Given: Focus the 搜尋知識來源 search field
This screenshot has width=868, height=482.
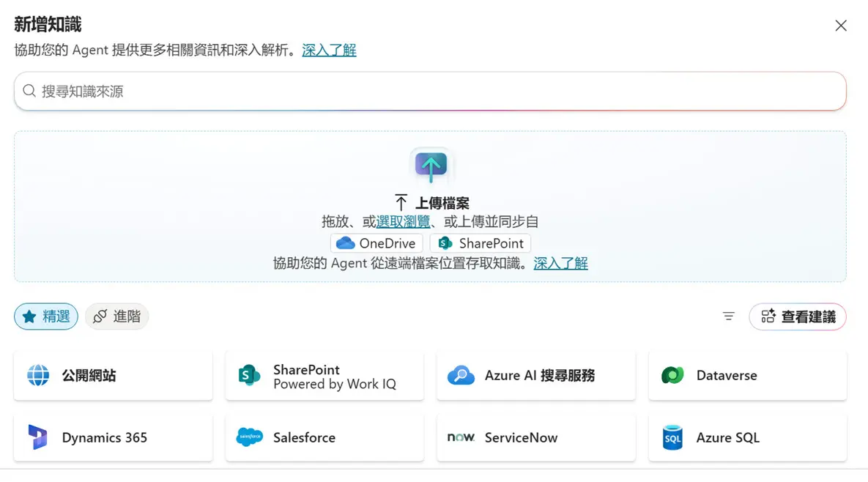Looking at the screenshot, I should coord(430,91).
